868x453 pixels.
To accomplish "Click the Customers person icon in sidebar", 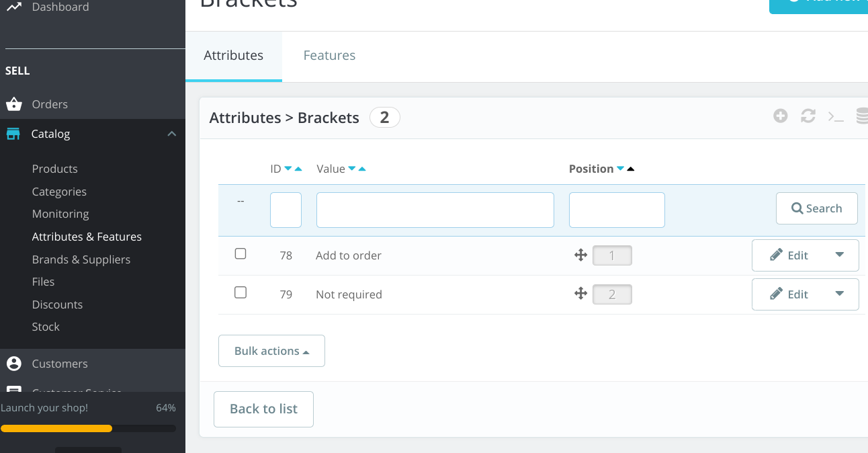I will [13, 364].
